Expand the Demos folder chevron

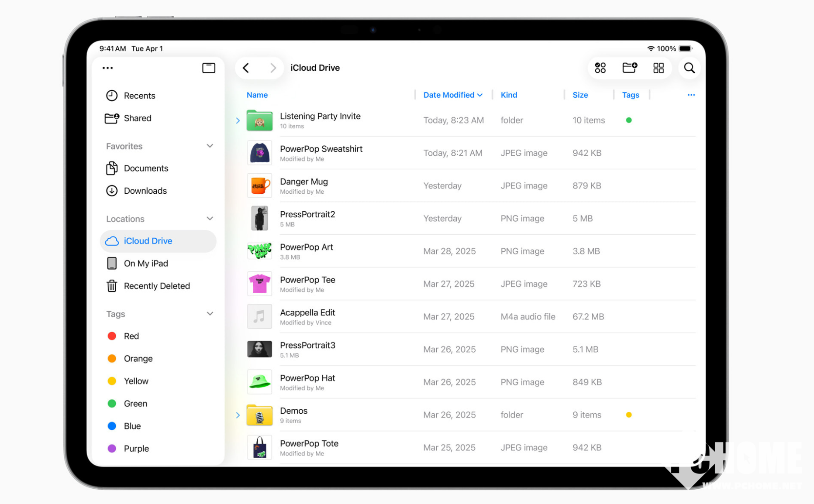point(238,415)
